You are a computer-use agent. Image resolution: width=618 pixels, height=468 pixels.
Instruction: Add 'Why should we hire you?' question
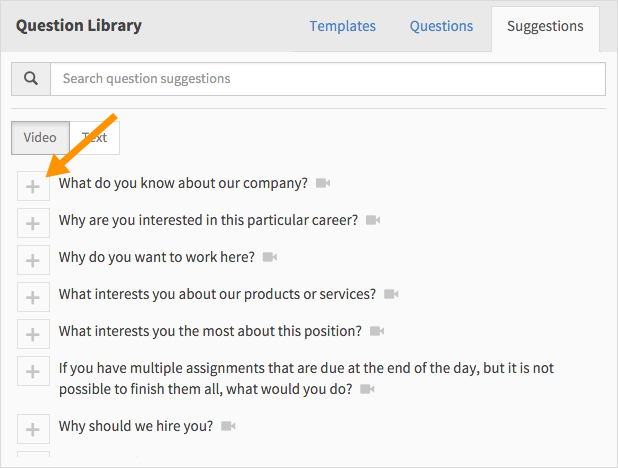[33, 429]
